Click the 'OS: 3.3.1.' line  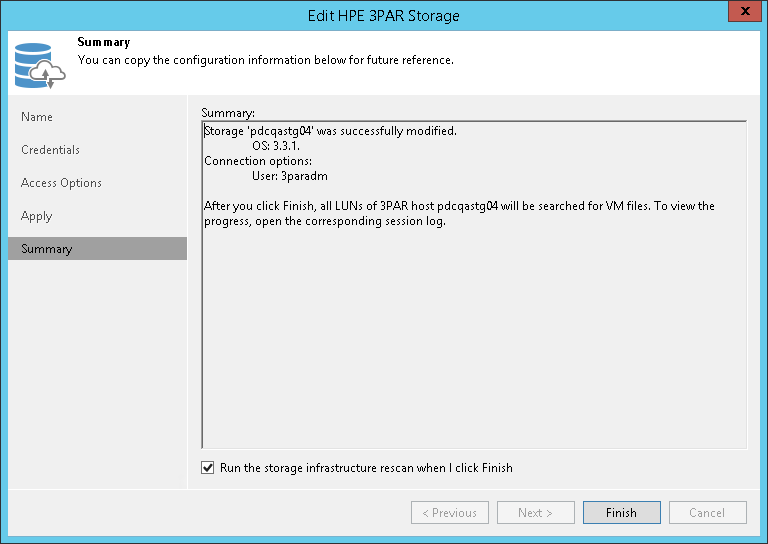pyautogui.click(x=276, y=146)
